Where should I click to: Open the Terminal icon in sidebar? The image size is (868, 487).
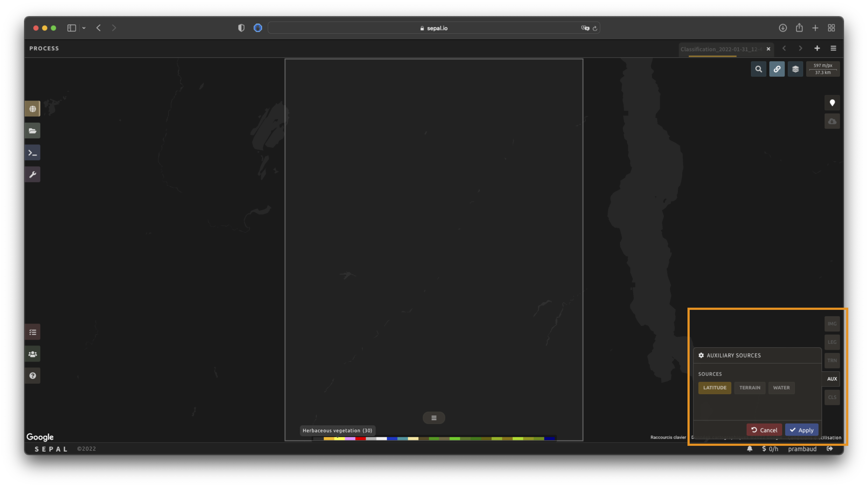coord(33,153)
